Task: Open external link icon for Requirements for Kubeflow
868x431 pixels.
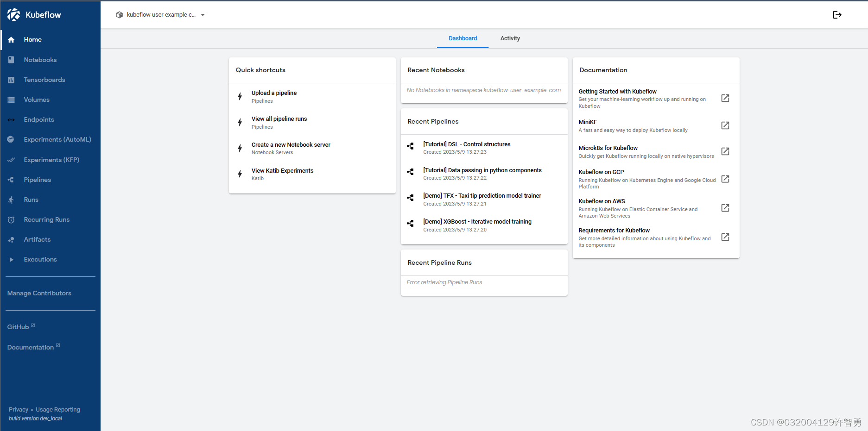Action: 725,237
